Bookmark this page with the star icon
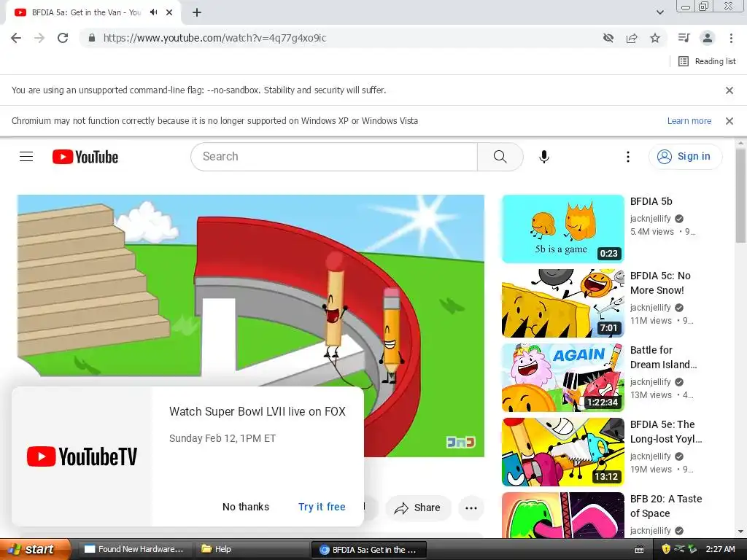Viewport: 747px width, 560px height. [655, 38]
